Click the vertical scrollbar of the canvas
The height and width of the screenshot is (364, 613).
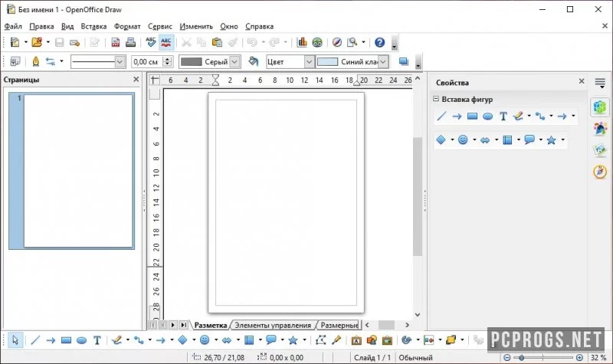tap(418, 196)
